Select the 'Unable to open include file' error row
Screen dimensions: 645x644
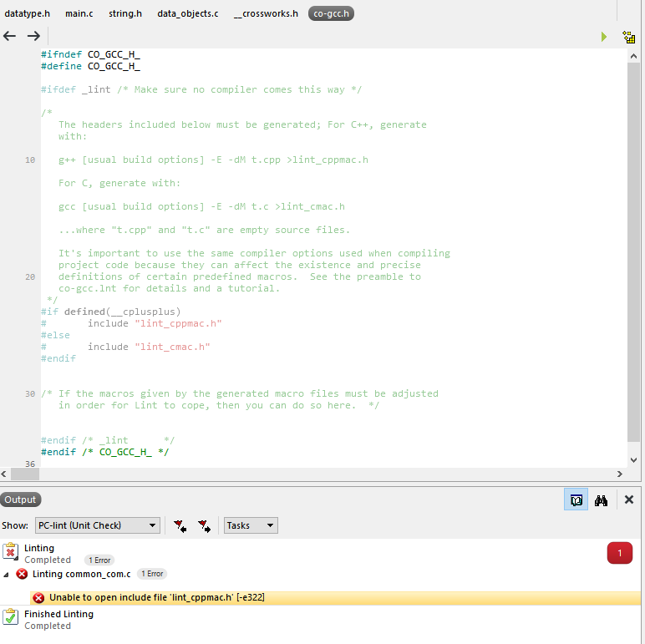coord(335,598)
